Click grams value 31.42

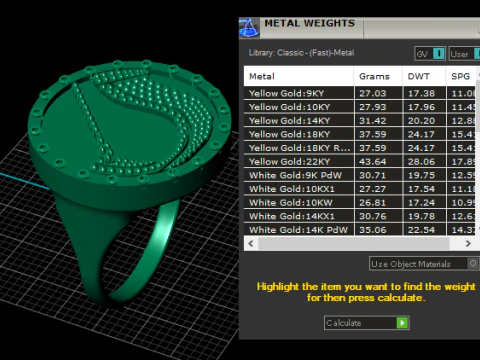point(373,121)
